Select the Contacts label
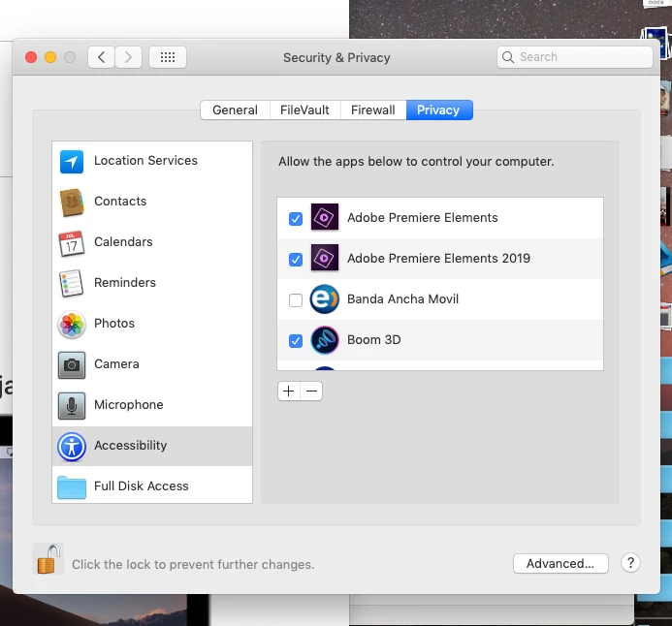Viewport: 672px width, 626px height. tap(120, 202)
